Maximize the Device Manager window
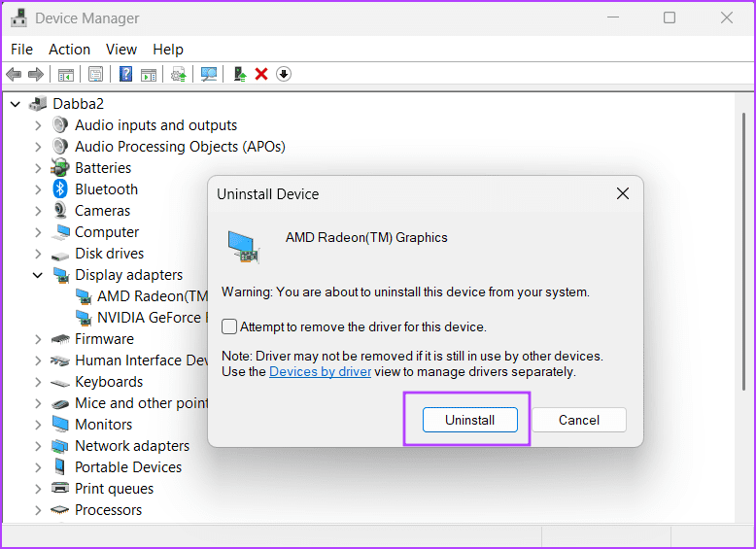The width and height of the screenshot is (756, 549). (670, 17)
